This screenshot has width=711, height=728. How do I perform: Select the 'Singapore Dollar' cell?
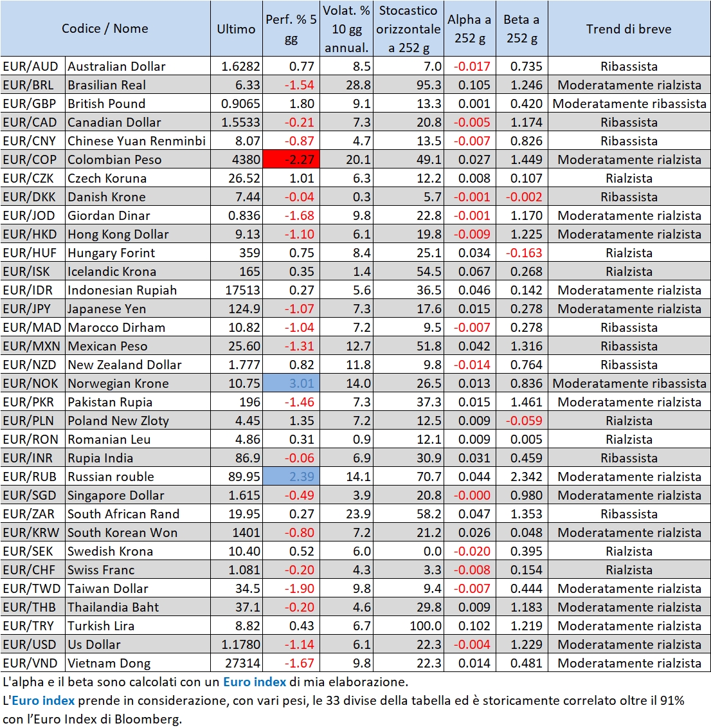coord(138,495)
